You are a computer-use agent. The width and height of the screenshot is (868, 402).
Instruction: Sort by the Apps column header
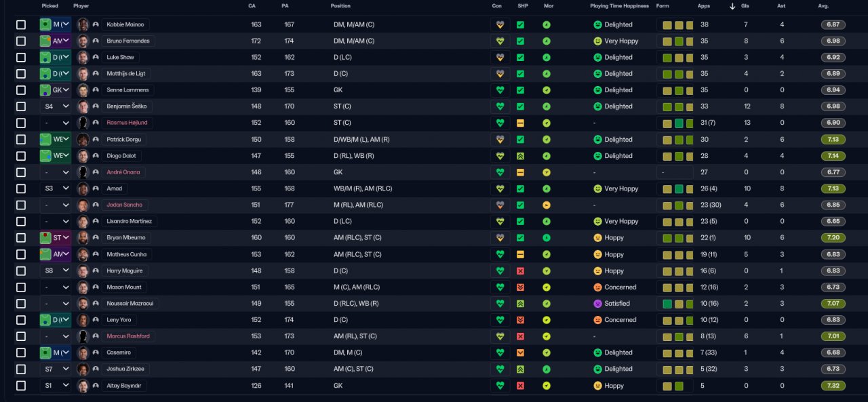704,6
